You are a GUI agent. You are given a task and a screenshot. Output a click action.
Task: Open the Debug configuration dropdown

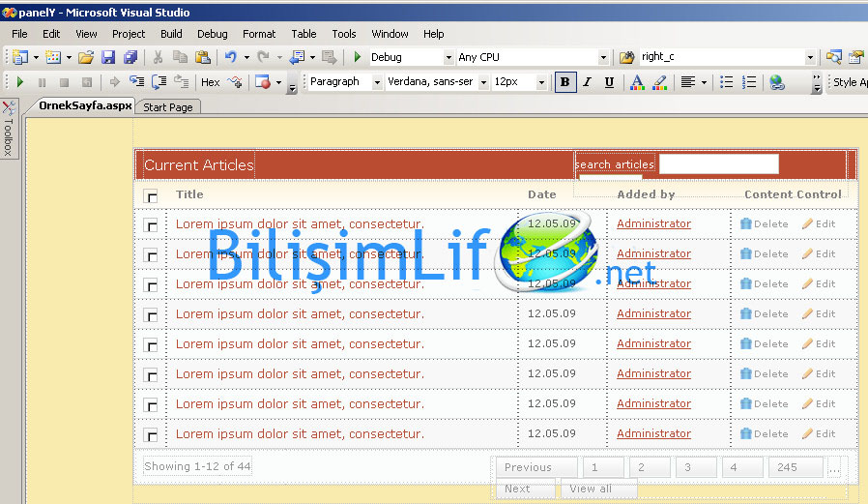448,57
